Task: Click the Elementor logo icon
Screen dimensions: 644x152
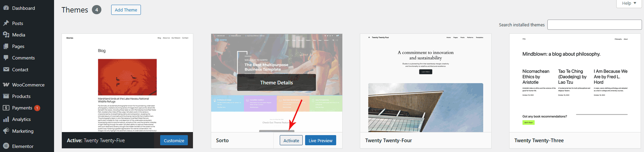Action: coord(6,146)
